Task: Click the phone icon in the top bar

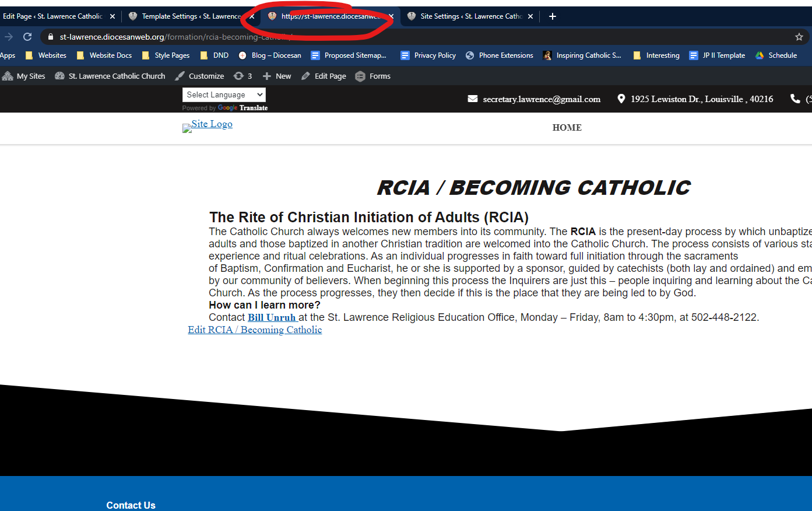Action: (x=795, y=99)
